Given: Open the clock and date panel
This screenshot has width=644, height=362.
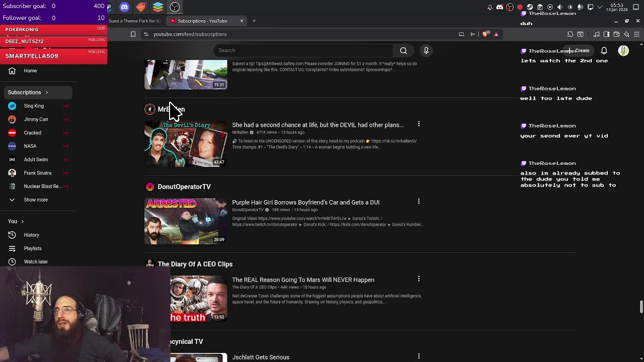Looking at the screenshot, I should 617,7.
